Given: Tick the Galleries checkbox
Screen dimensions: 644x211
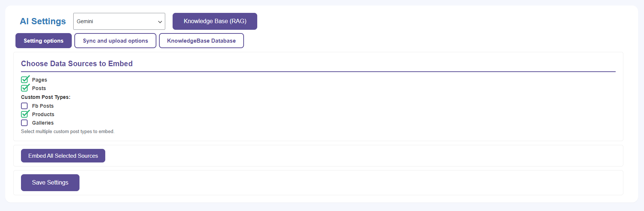Looking at the screenshot, I should (x=24, y=123).
